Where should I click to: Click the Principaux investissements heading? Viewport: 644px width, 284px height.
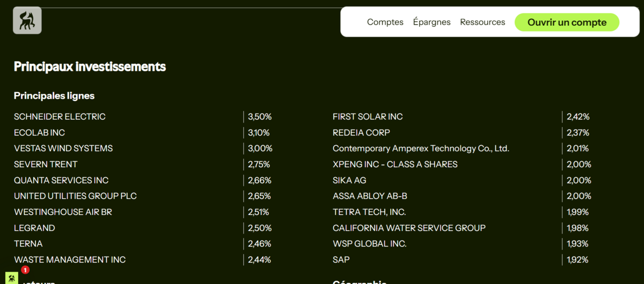click(x=90, y=66)
